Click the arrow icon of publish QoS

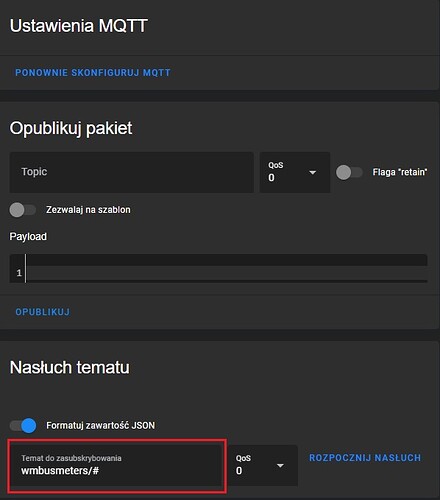point(312,173)
